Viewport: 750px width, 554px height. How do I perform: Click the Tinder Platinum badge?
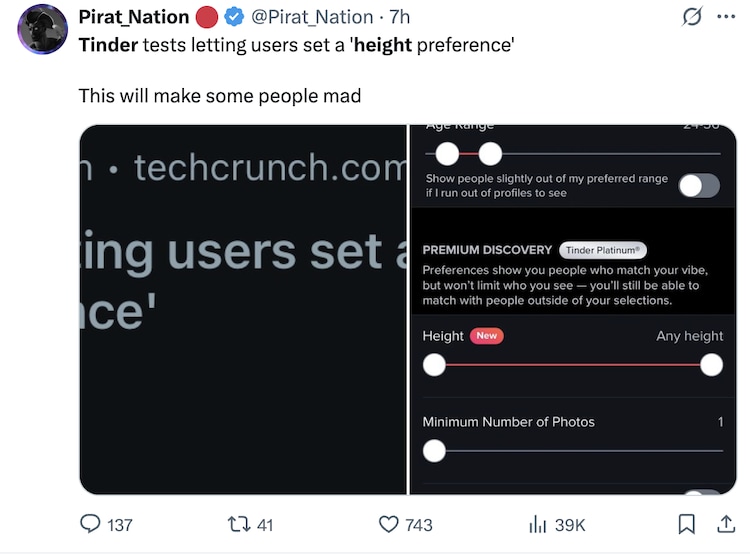(x=604, y=250)
